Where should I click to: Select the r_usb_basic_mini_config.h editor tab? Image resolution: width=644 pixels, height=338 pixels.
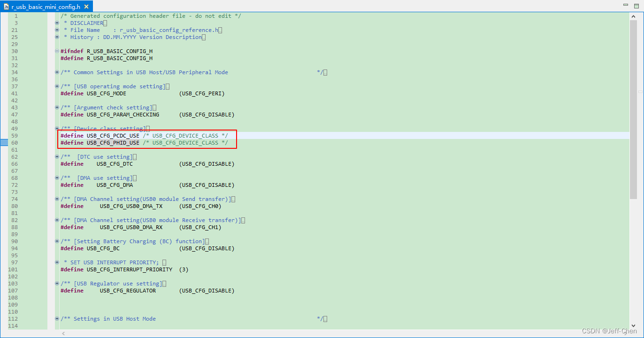point(47,7)
